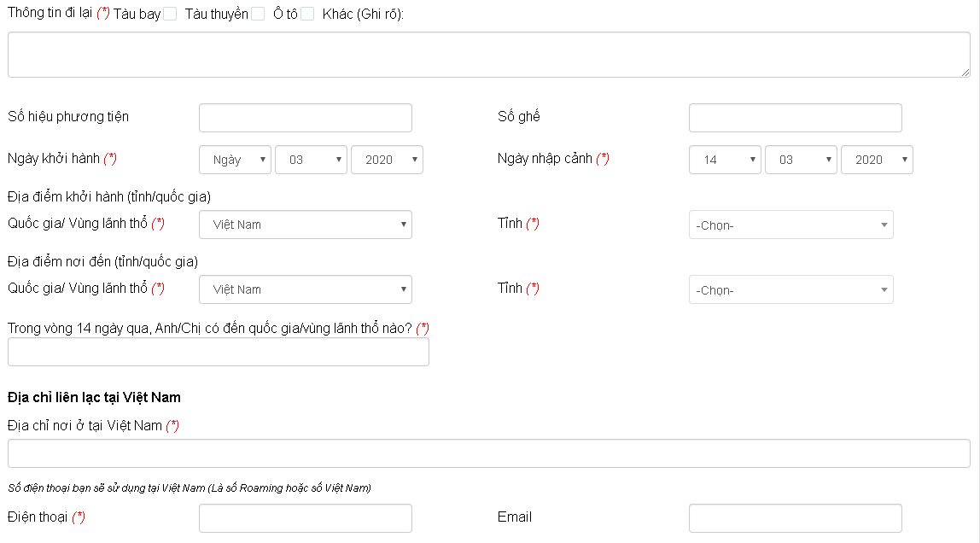Focus the Địa chỉ nơi ở tại Việt Nam field
Viewport: 980px width, 543px height.
489,453
